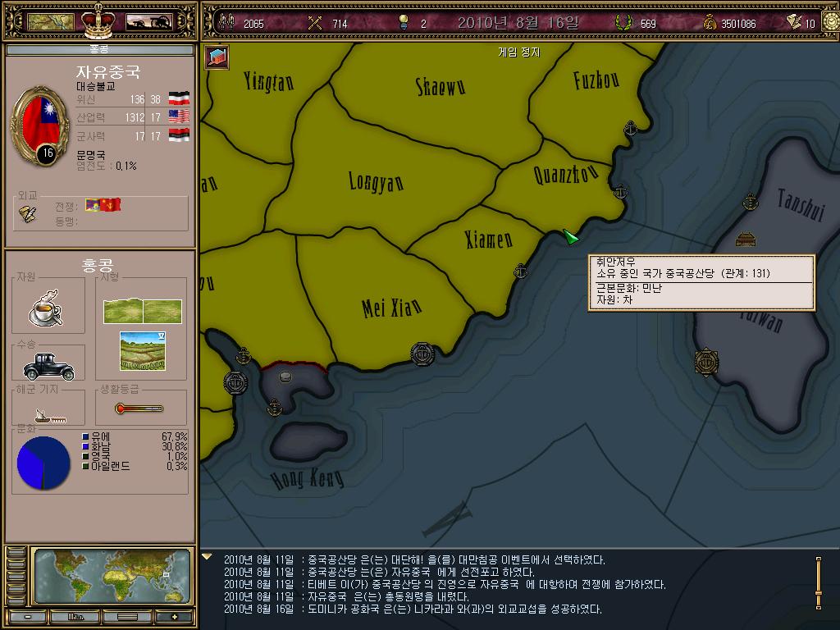Zoom out with the minus button
Screen dimensions: 840x630
[x=27, y=617]
